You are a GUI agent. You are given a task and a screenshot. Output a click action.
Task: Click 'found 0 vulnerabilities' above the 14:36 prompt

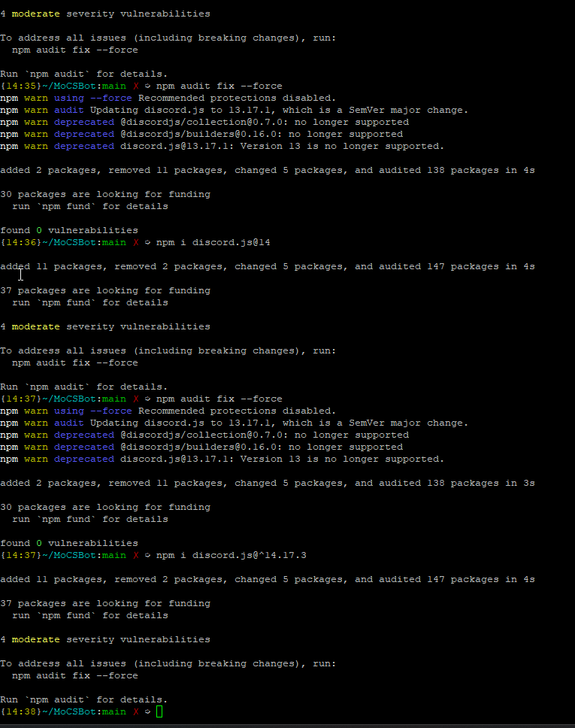(69, 231)
